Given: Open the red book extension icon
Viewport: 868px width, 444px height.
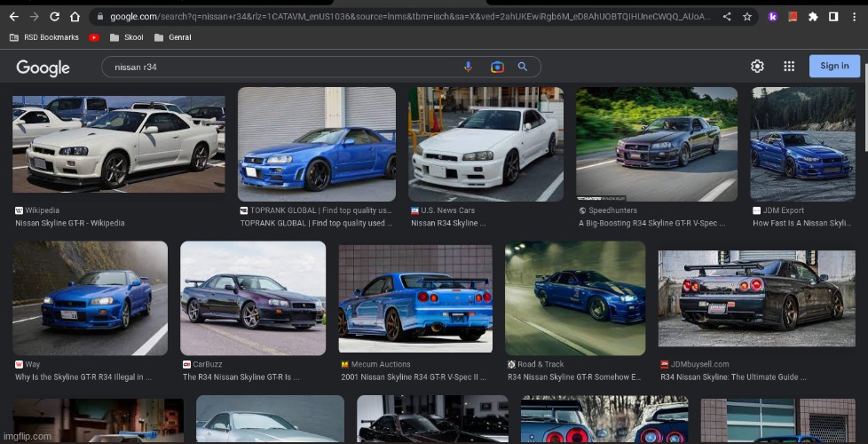Looking at the screenshot, I should 793,17.
